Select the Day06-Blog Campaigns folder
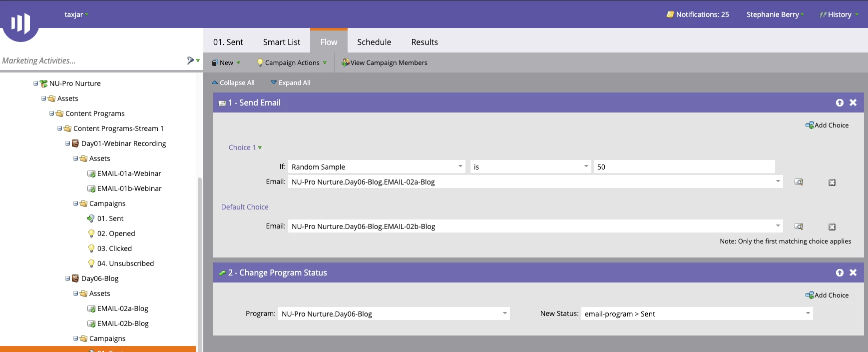Image resolution: width=868 pixels, height=352 pixels. point(107,338)
